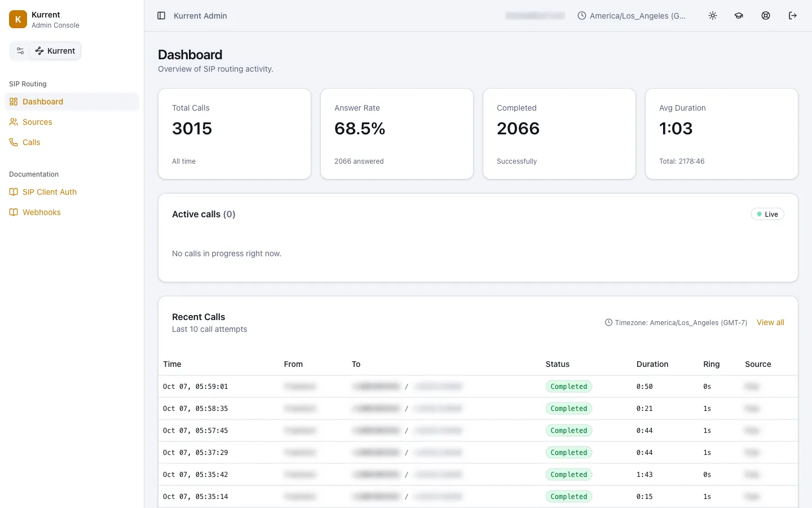Open SIP Client Auth documentation
812x508 pixels.
coord(72,192)
